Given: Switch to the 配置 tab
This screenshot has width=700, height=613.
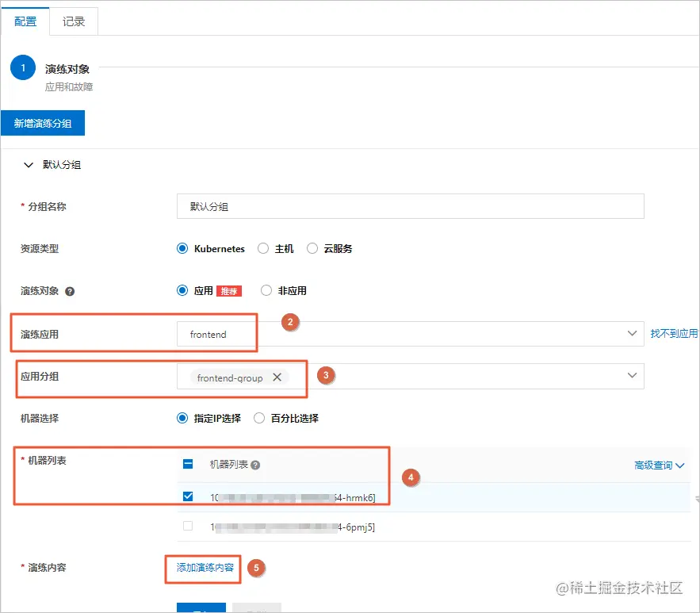Looking at the screenshot, I should click(x=25, y=21).
